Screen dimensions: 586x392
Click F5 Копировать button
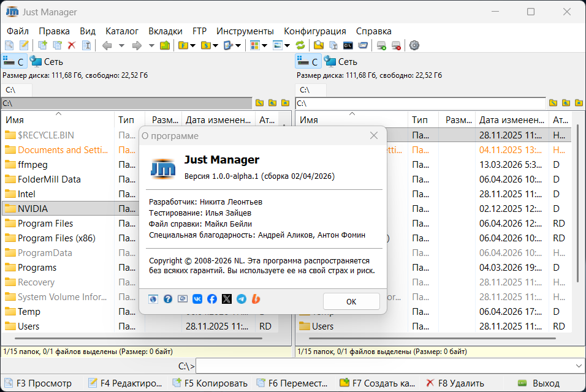click(211, 383)
